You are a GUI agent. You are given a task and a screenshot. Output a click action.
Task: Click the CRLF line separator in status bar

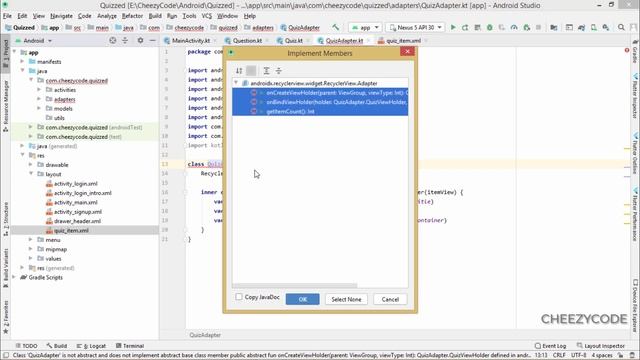559,355
